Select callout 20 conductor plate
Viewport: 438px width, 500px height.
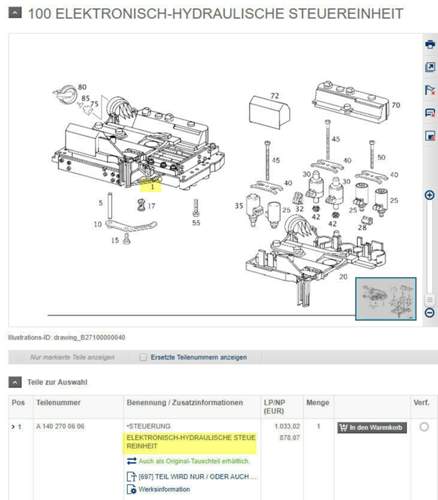343,277
